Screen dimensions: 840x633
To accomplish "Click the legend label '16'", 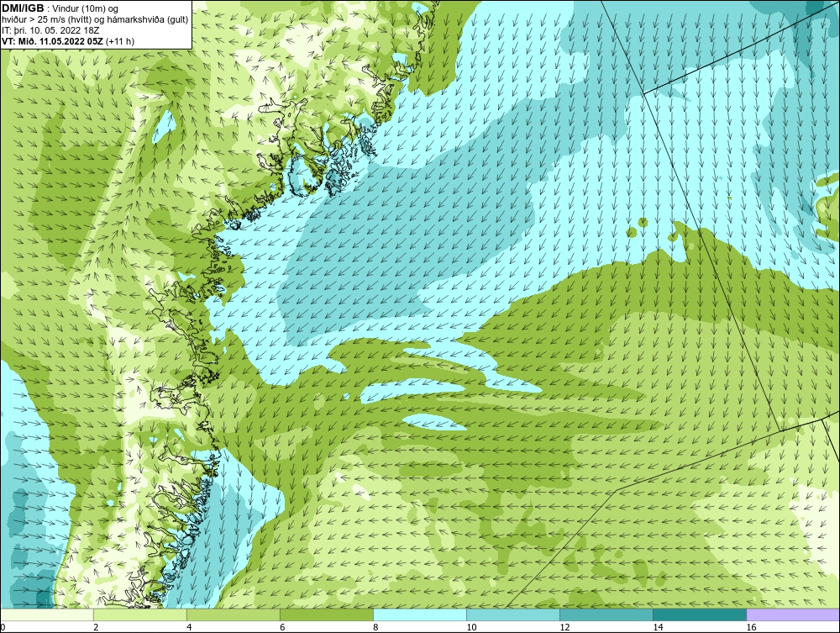I will [751, 627].
